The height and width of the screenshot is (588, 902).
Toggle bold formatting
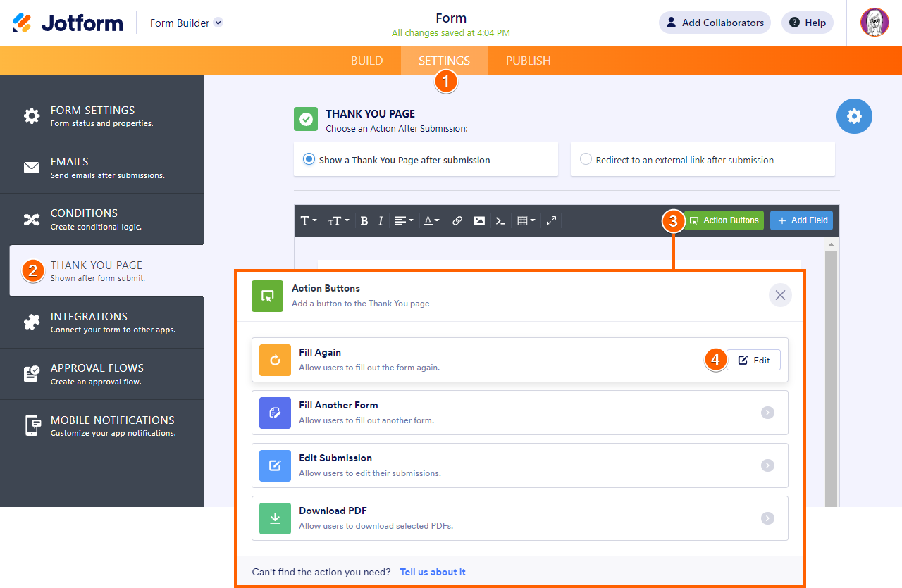364,220
